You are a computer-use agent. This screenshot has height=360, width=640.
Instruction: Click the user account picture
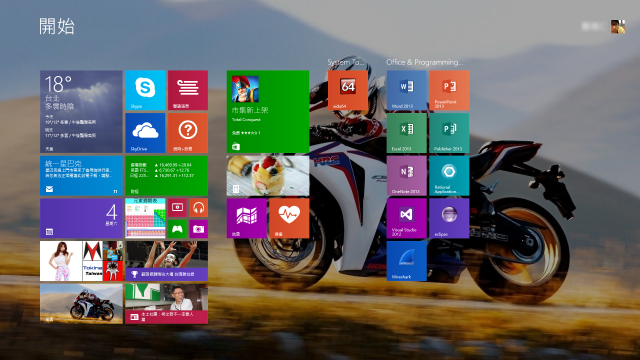(x=618, y=27)
